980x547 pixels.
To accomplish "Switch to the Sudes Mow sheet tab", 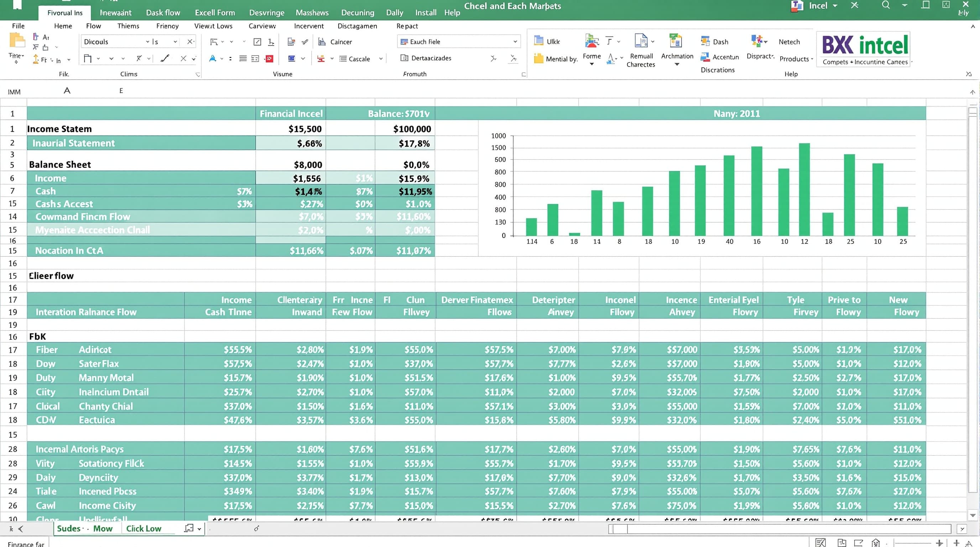I will 84,528.
